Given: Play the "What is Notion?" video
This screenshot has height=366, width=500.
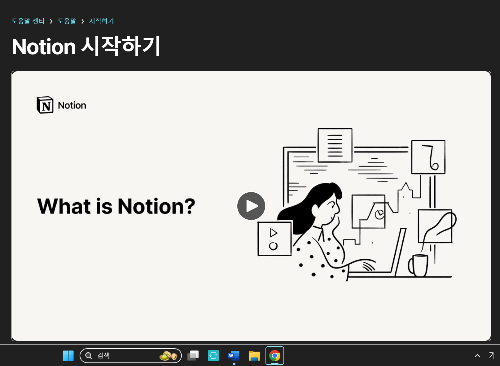Looking at the screenshot, I should click(x=251, y=206).
